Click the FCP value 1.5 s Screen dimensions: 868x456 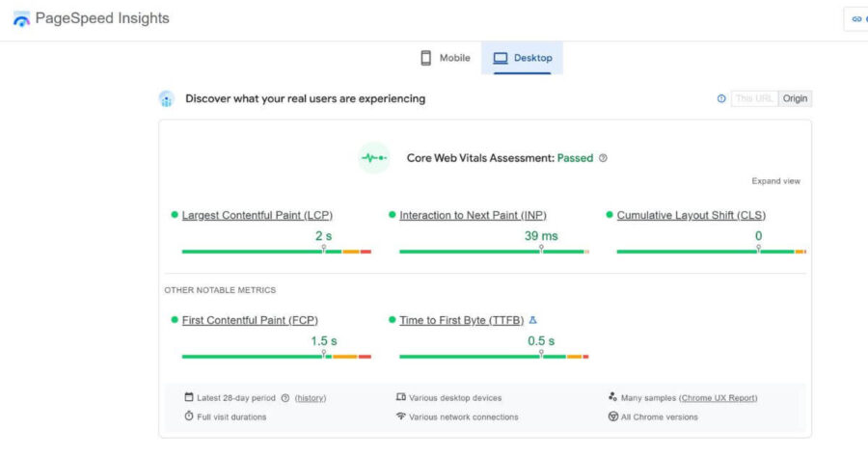tap(324, 341)
